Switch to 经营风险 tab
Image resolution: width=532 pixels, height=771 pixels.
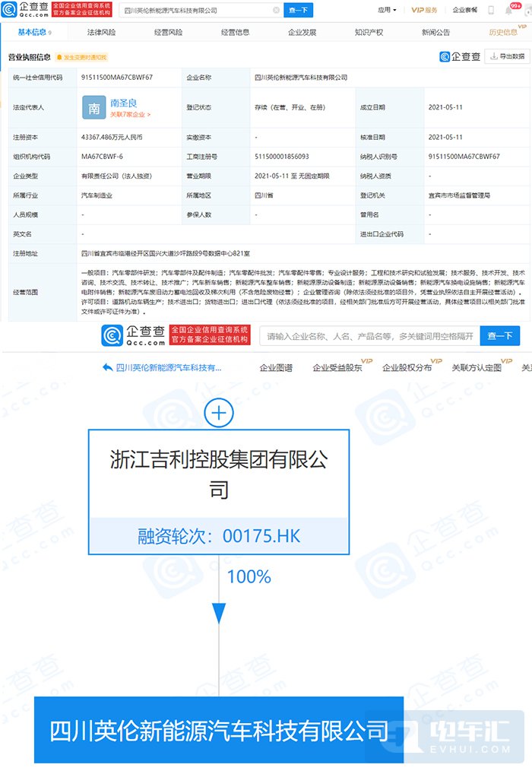[168, 33]
